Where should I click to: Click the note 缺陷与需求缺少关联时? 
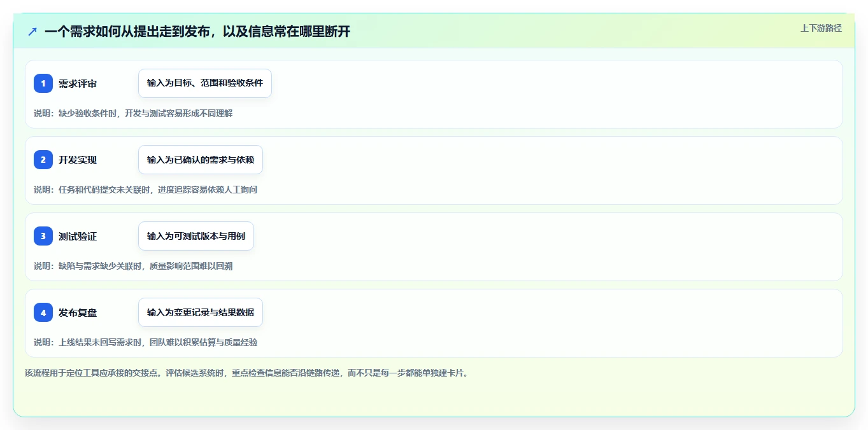click(100, 266)
